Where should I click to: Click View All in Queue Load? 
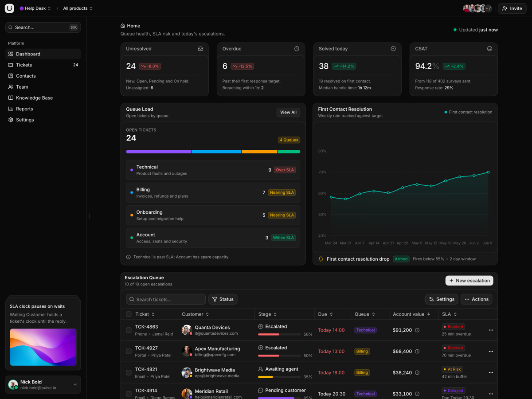click(288, 113)
